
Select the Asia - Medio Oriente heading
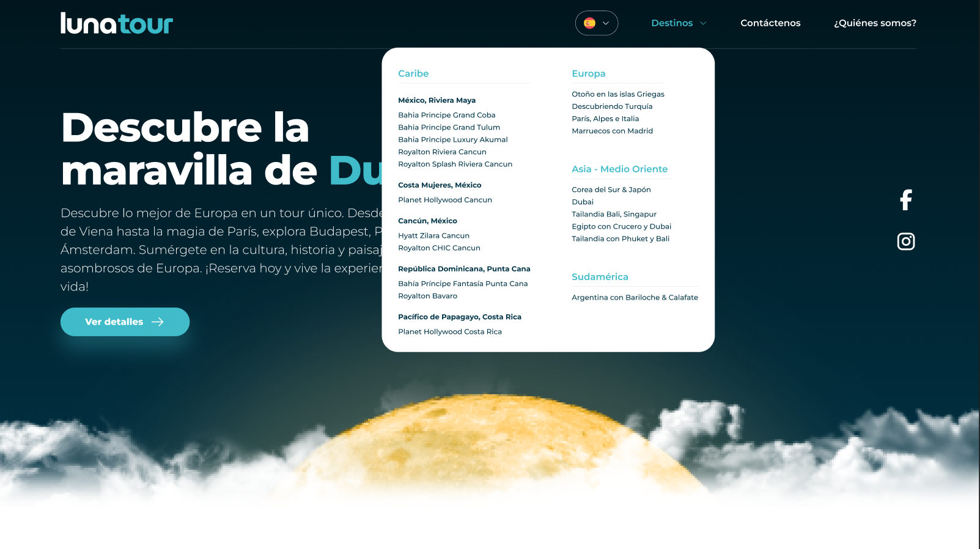tap(619, 169)
